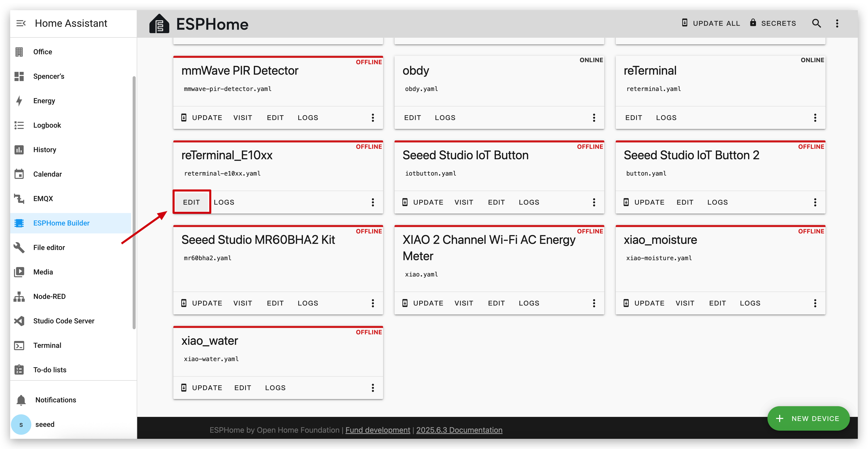This screenshot has width=868, height=449.
Task: Open the ESPHome Builder chip icon
Action: pyautogui.click(x=19, y=223)
